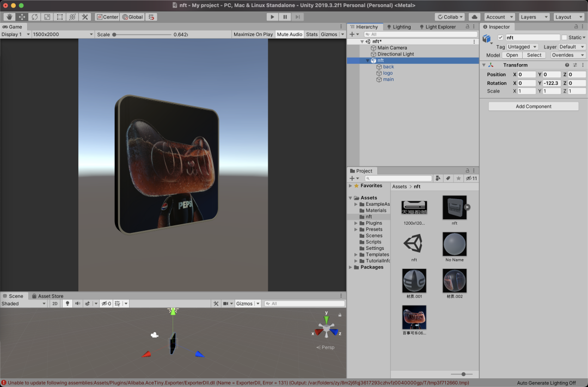Screen dimensions: 588x387
Task: Switch to the Asset Store tab
Action: 47,296
